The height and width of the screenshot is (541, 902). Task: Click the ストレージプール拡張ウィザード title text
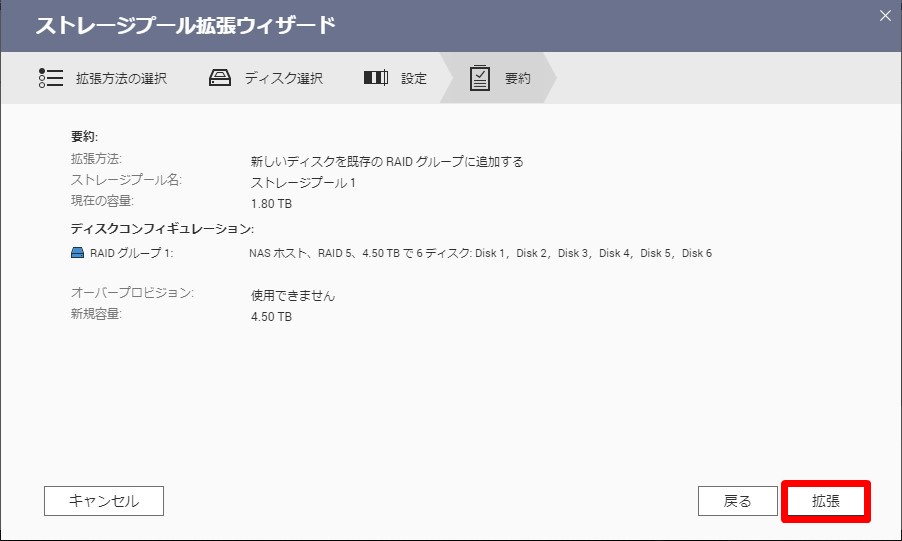(185, 26)
